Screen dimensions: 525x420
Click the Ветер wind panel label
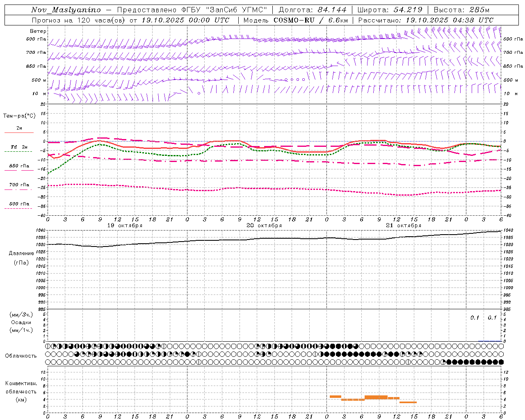[38, 31]
